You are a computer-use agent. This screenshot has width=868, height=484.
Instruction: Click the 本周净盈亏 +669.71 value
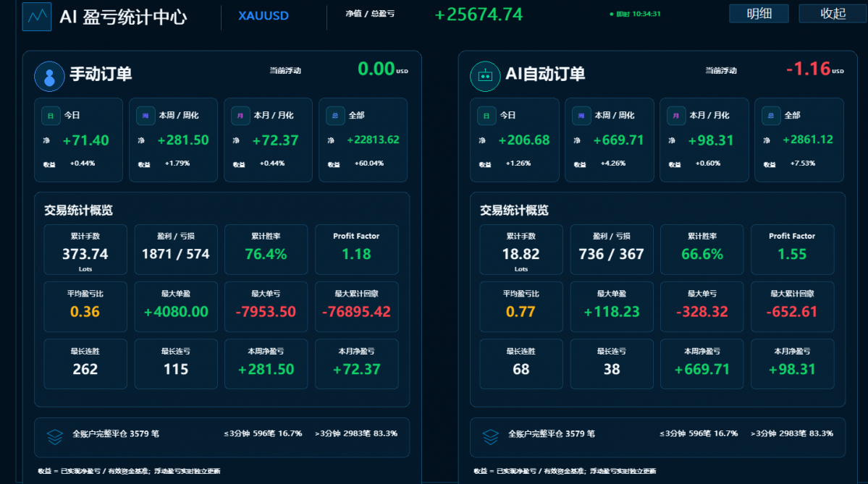tap(702, 370)
